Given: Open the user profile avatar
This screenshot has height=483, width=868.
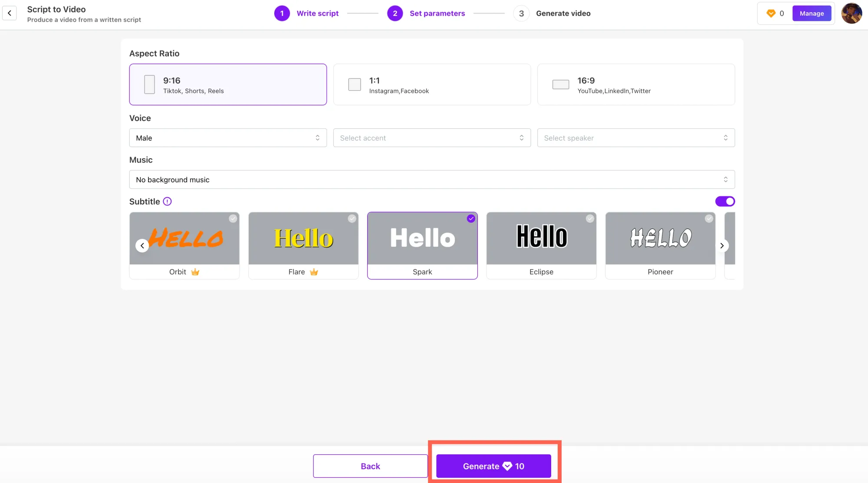Looking at the screenshot, I should 852,13.
